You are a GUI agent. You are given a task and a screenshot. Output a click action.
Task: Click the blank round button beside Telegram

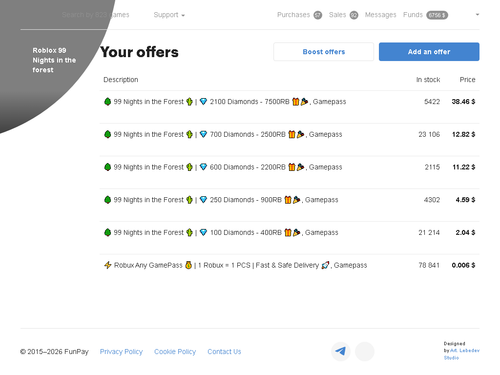pyautogui.click(x=365, y=351)
